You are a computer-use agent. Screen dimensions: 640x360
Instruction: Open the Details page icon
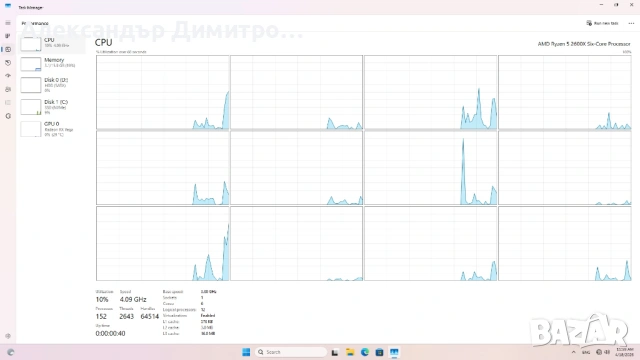point(8,102)
